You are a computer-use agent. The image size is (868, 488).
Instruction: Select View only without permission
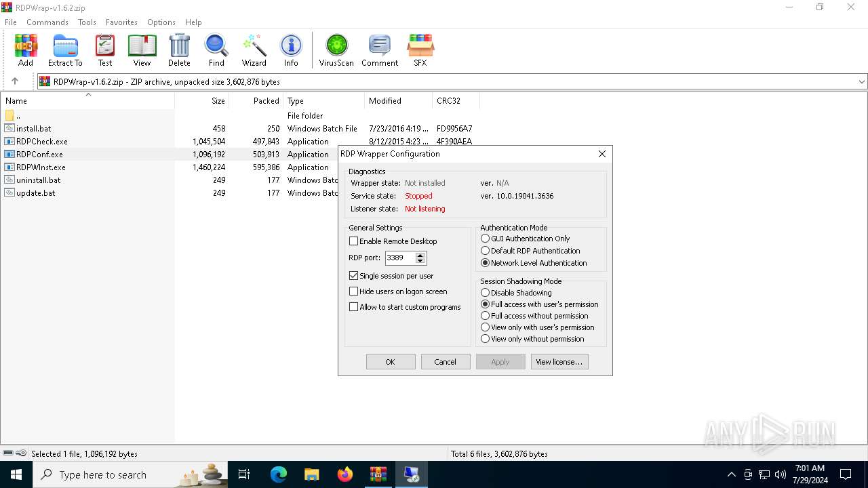485,339
